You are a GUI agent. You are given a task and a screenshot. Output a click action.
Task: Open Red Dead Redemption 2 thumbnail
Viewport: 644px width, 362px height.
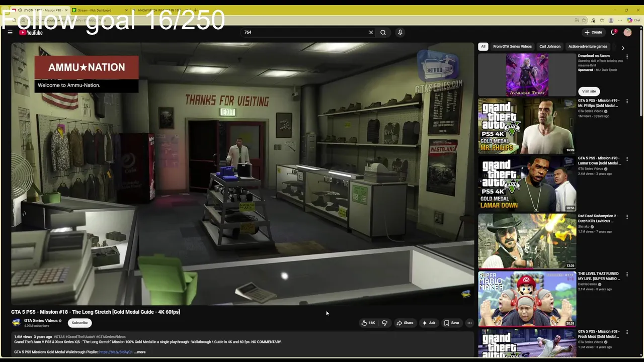(x=527, y=241)
